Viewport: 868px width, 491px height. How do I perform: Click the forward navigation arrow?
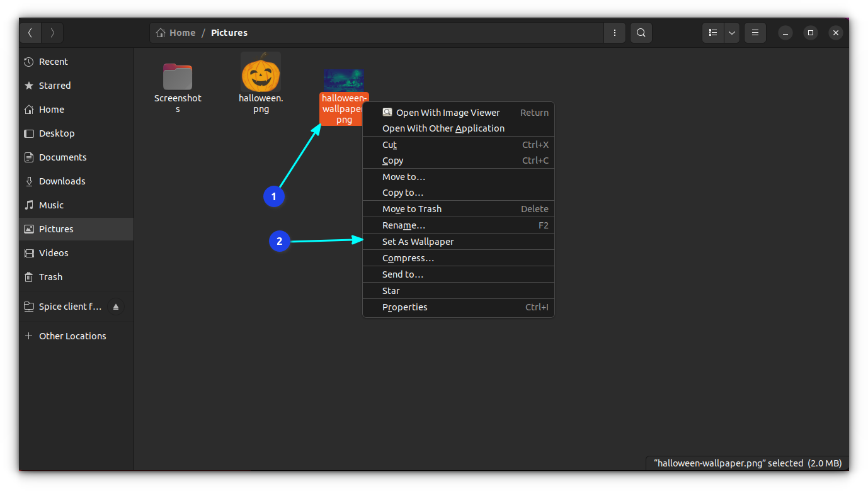[52, 33]
